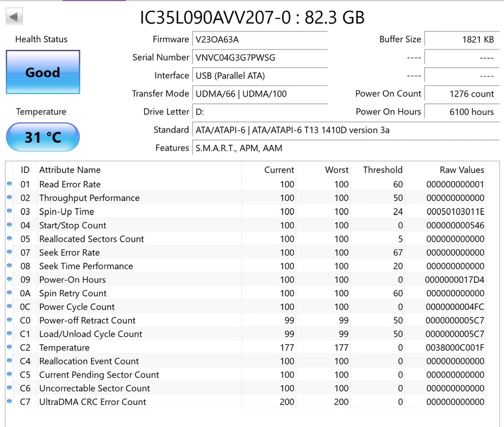Click the Serial Number field
Image resolution: width=504 pixels, height=427 pixels.
coord(260,57)
